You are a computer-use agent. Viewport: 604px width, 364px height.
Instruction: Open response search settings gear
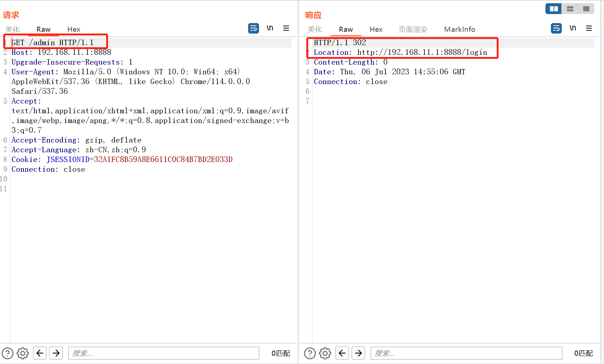point(325,353)
